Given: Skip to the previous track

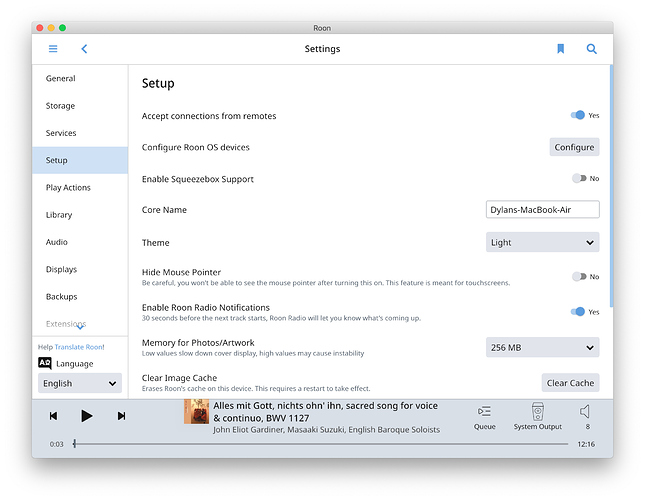Looking at the screenshot, I should pyautogui.click(x=53, y=416).
